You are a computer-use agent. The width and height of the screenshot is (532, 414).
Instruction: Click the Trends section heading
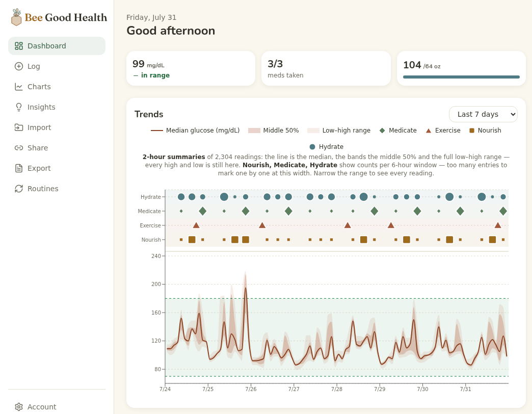click(x=149, y=114)
